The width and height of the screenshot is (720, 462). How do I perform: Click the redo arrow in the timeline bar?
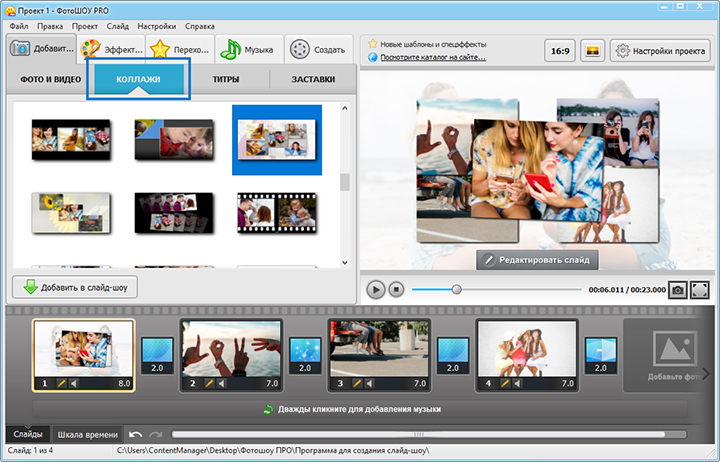[x=156, y=434]
